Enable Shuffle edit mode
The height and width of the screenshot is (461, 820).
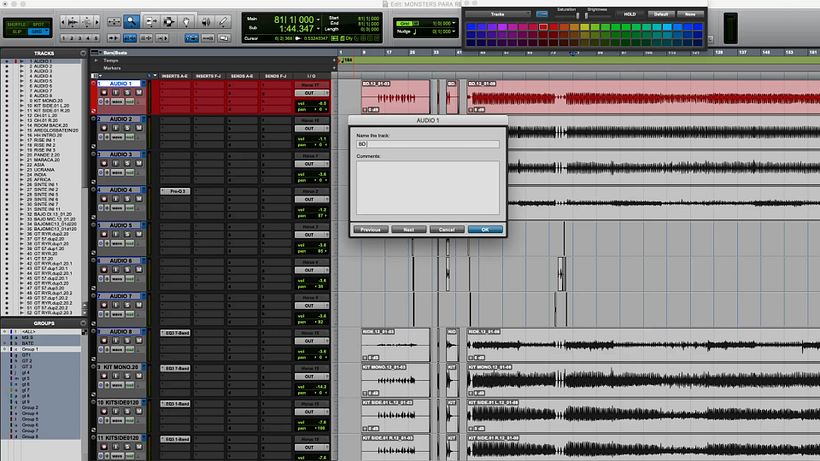(16, 24)
